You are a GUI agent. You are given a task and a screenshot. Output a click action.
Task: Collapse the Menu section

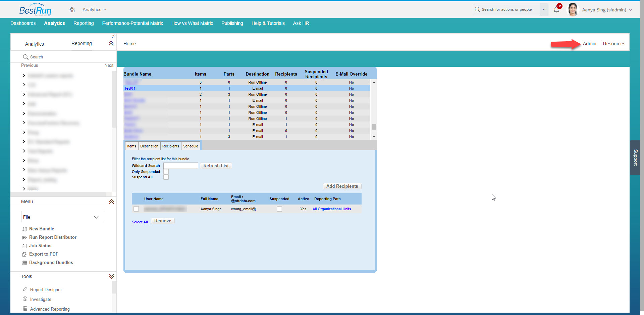point(112,201)
